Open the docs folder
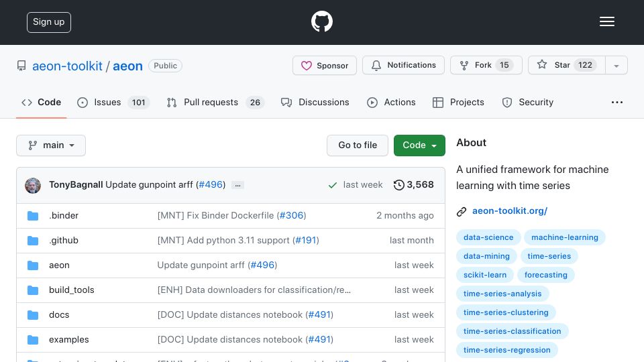Viewport: 644px width, 362px height. [x=59, y=315]
